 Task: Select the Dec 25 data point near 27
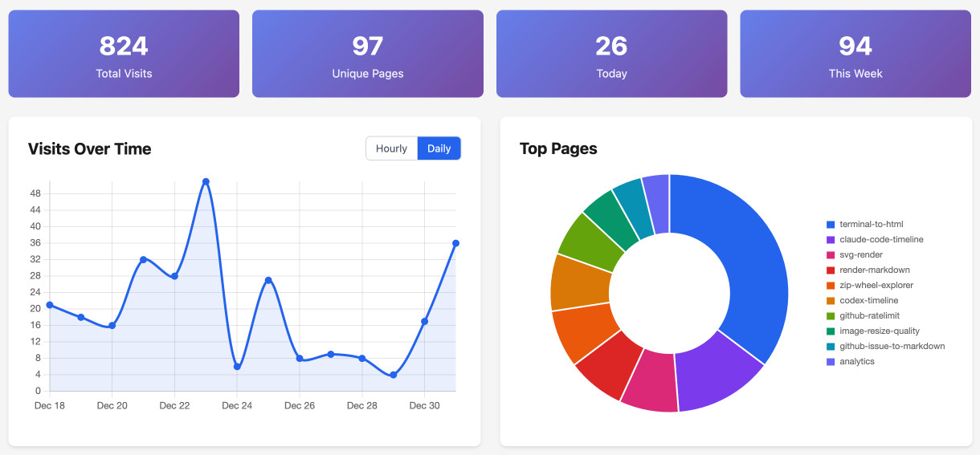tap(268, 280)
